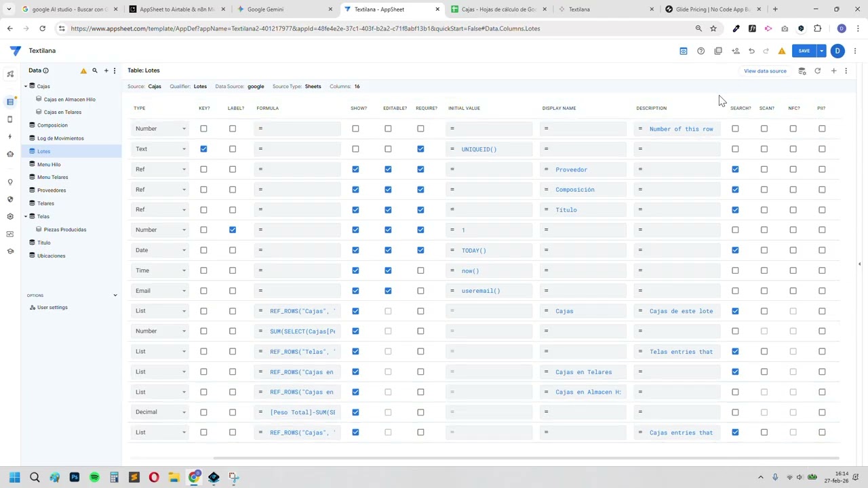Select the Log de Movimientos table
This screenshot has width=868, height=488.
tap(60, 138)
